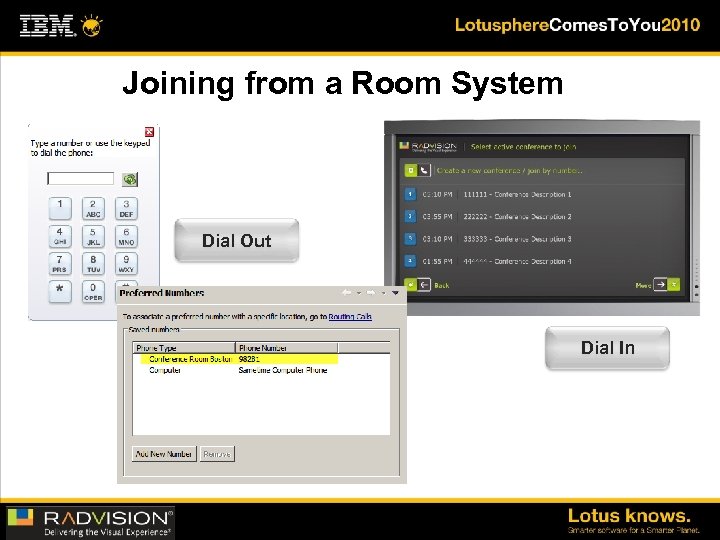Click the Radvision footer logo
Viewport: 720px width, 540px height.
coord(90,523)
